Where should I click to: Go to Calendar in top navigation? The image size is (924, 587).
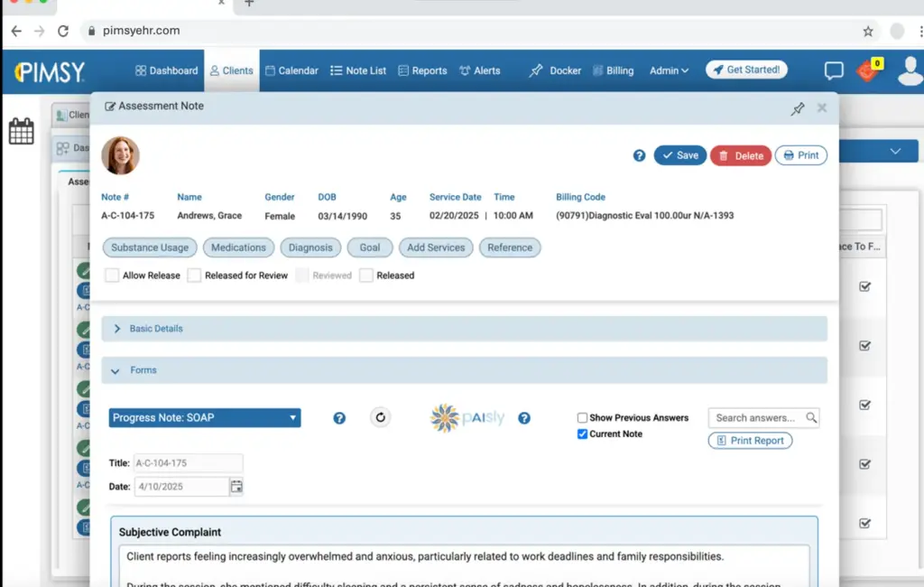291,70
